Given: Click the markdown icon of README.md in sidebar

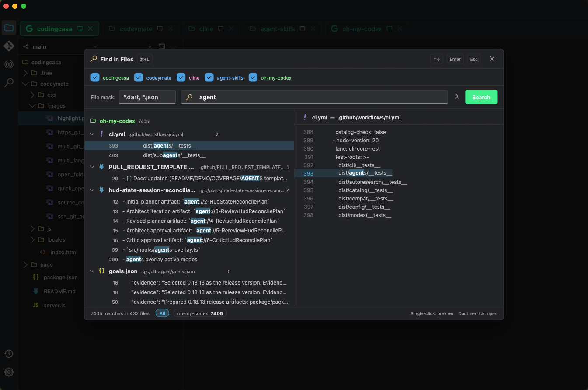Looking at the screenshot, I should (36, 291).
